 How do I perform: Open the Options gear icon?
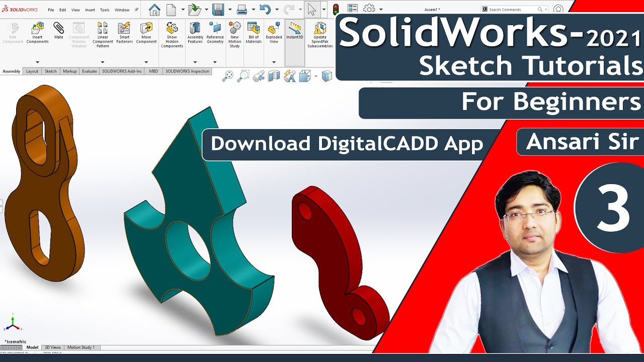(x=369, y=9)
